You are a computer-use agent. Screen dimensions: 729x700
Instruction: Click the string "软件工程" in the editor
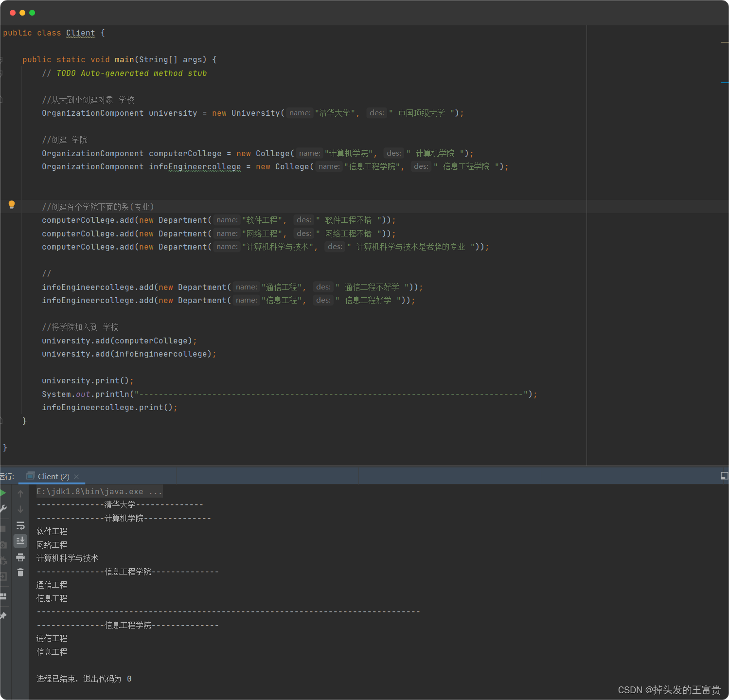pos(262,220)
